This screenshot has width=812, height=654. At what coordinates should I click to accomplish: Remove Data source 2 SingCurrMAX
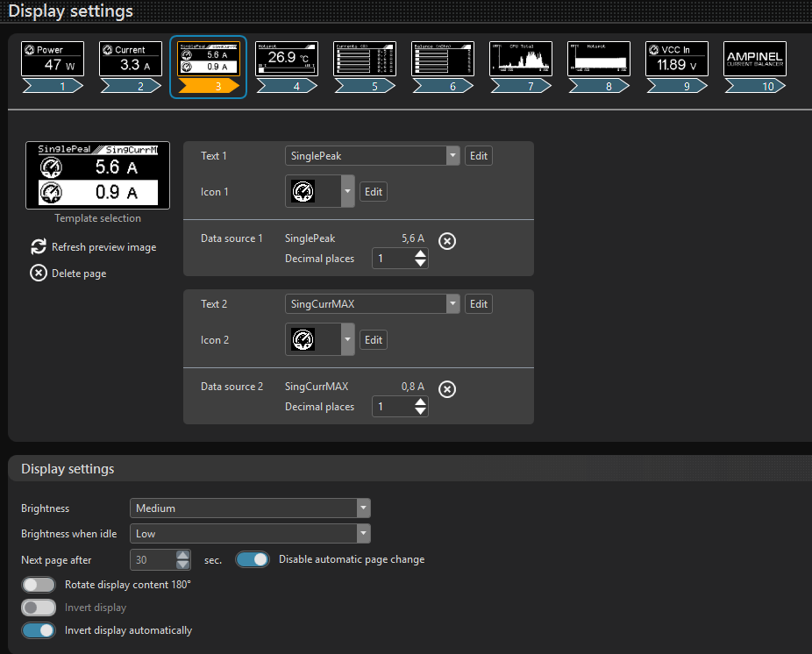click(x=446, y=389)
